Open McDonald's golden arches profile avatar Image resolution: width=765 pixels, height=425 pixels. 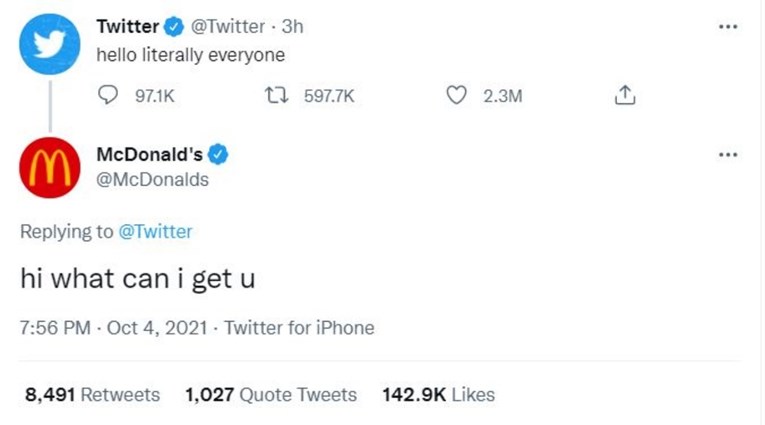point(47,166)
